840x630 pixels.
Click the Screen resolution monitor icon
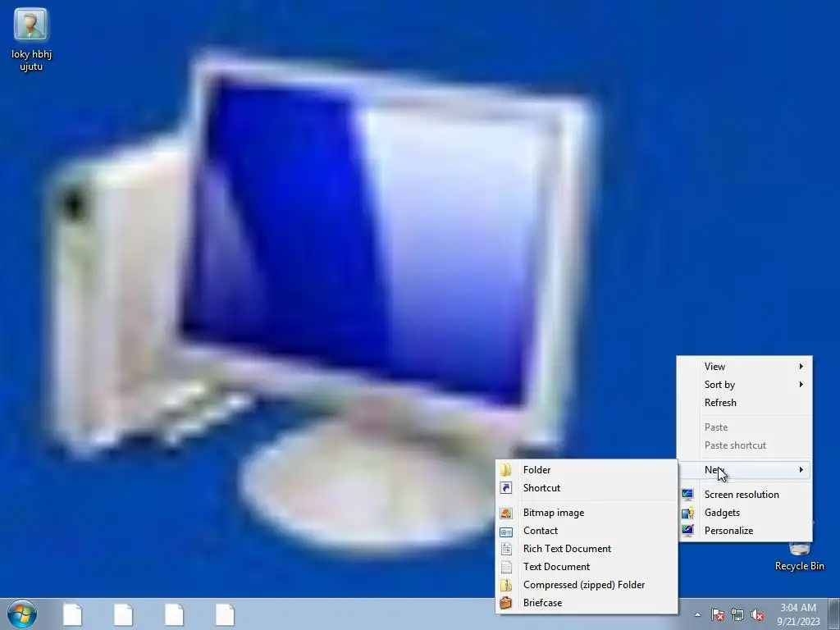click(x=688, y=495)
